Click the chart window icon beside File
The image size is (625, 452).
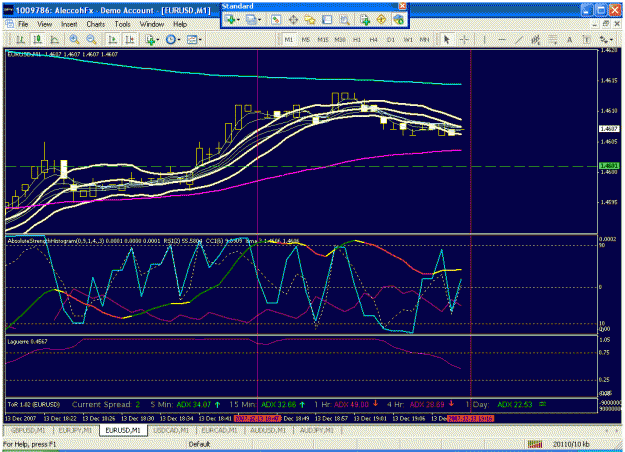[x=10, y=24]
